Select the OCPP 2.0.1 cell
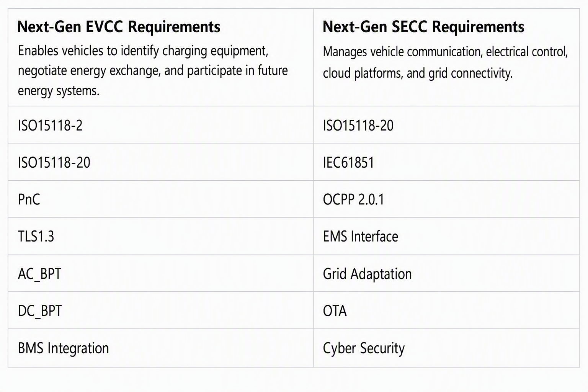The image size is (588, 392). (446, 199)
